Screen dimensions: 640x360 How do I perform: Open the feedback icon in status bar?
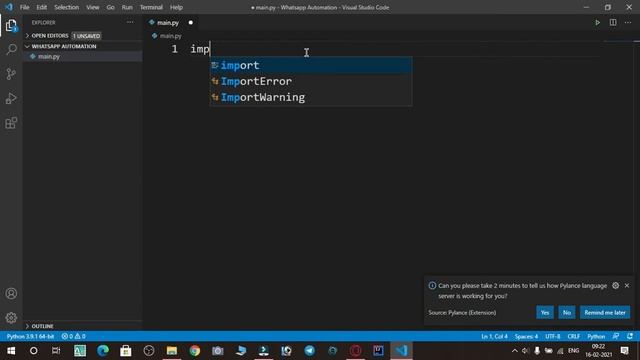point(616,336)
